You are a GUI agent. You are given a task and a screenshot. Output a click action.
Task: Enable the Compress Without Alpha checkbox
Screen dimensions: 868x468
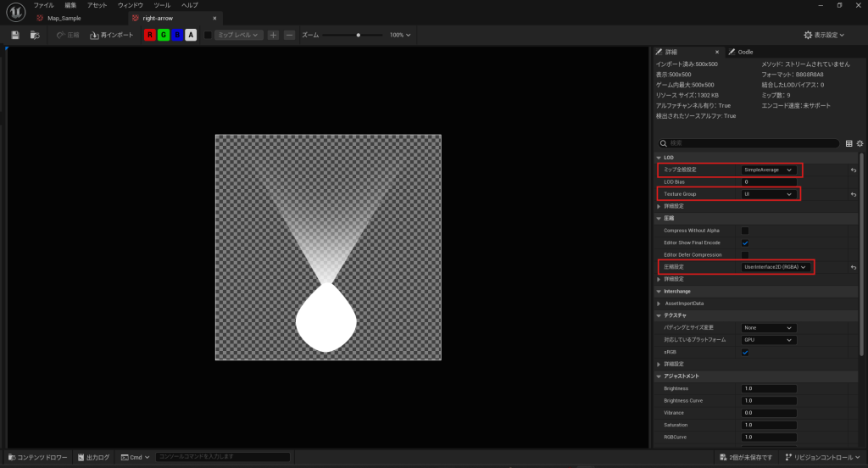pyautogui.click(x=745, y=231)
